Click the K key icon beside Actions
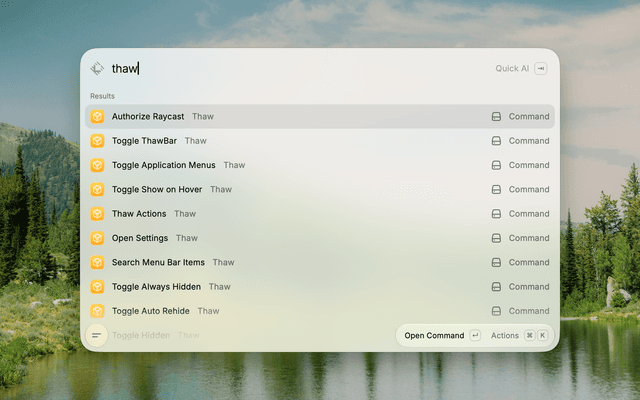 click(x=542, y=336)
